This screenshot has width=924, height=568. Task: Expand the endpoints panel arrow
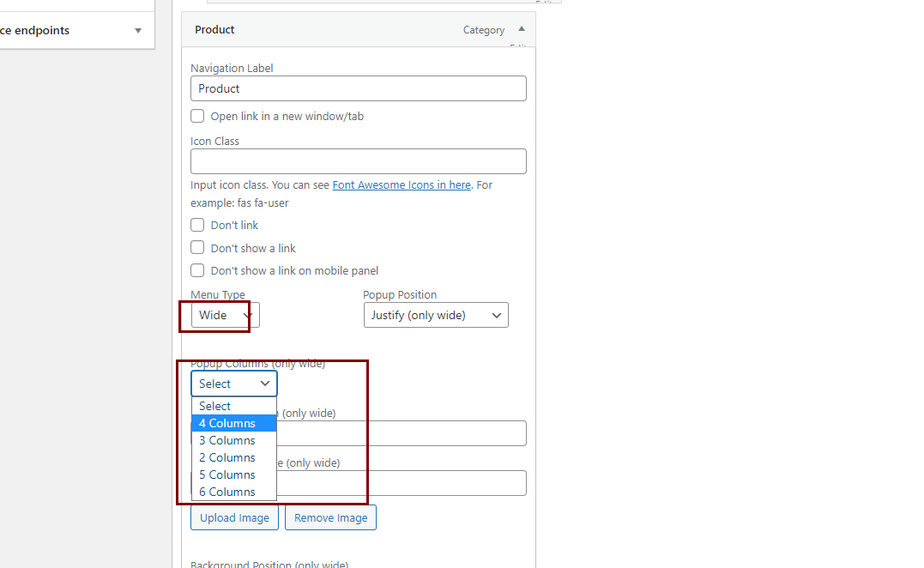click(x=138, y=31)
